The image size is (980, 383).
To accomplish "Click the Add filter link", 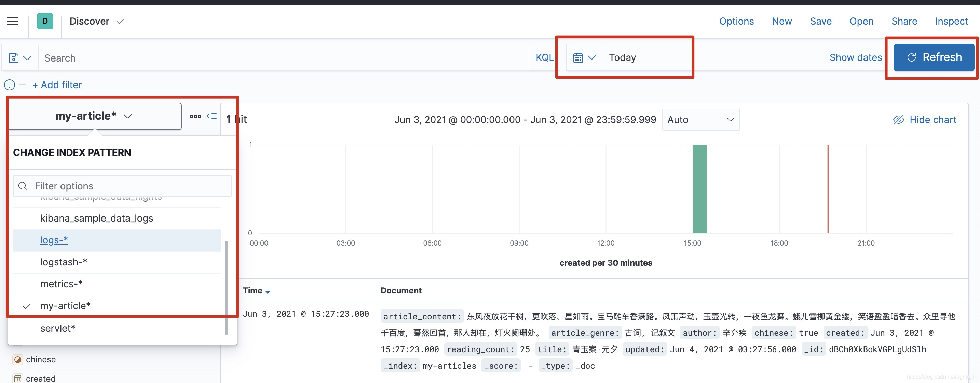I will point(57,84).
